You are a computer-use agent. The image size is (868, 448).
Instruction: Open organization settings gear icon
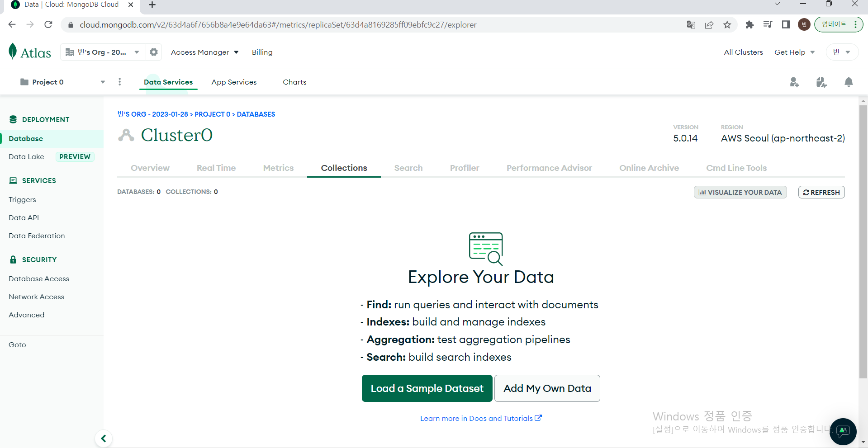(x=154, y=52)
